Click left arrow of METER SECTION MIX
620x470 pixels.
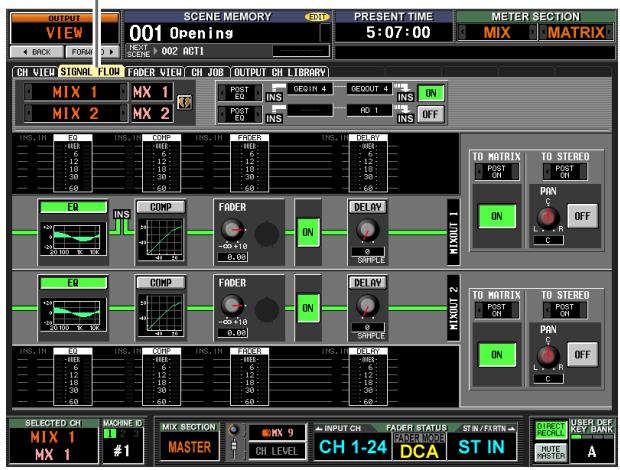(462, 32)
